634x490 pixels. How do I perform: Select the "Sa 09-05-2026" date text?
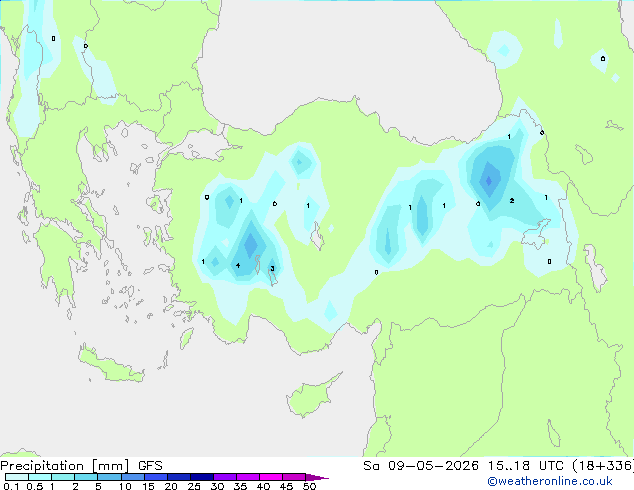coord(421,466)
